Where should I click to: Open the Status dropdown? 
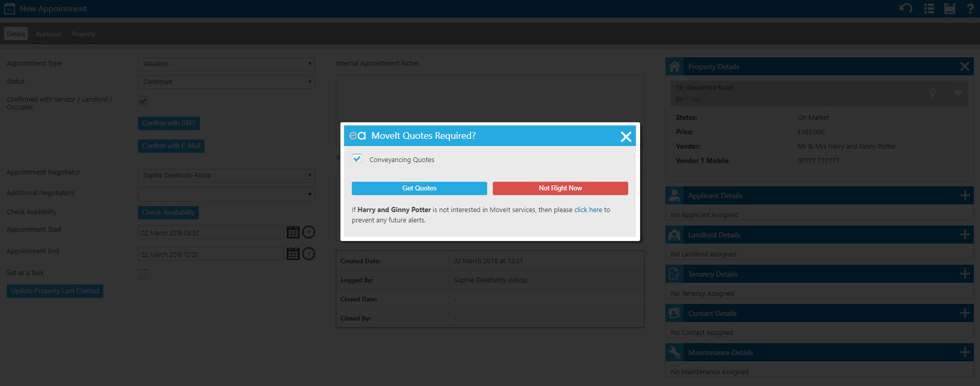click(x=226, y=82)
